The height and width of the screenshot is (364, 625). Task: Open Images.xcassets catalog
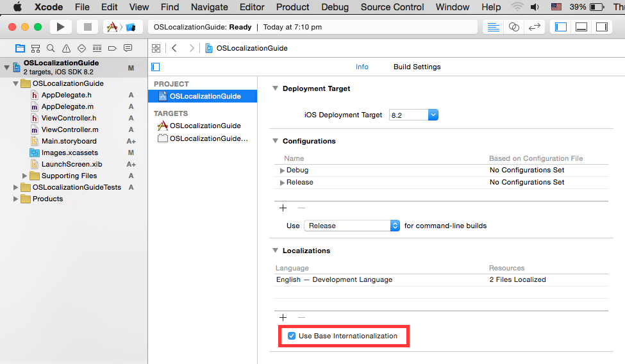point(64,153)
